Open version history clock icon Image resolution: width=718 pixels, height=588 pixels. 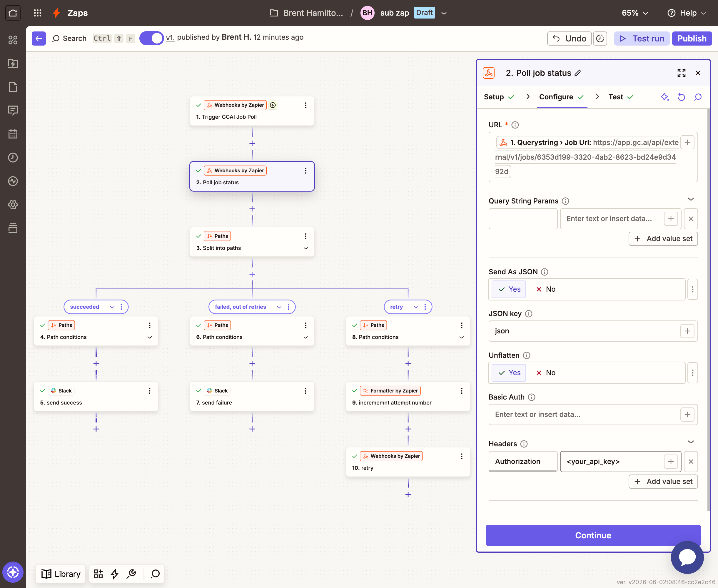[600, 38]
